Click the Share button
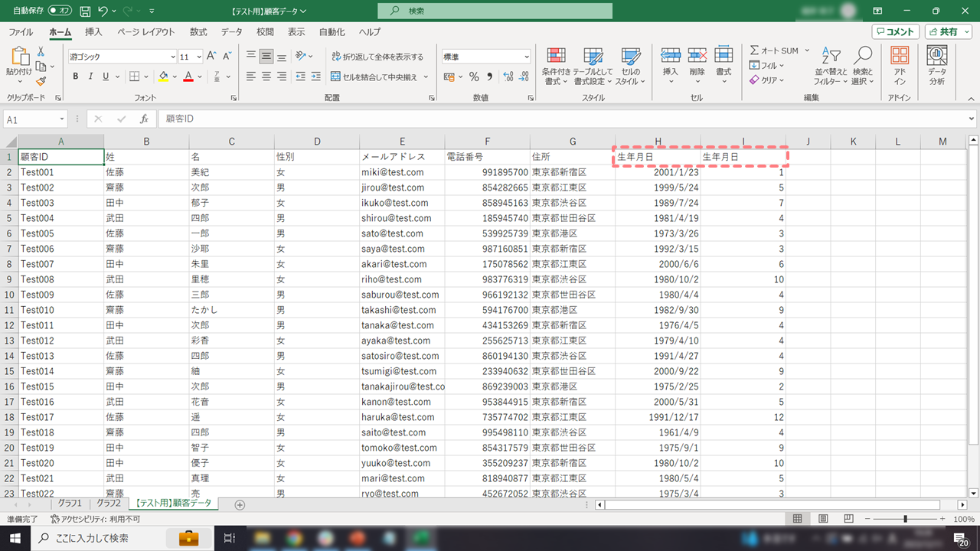 pyautogui.click(x=948, y=31)
